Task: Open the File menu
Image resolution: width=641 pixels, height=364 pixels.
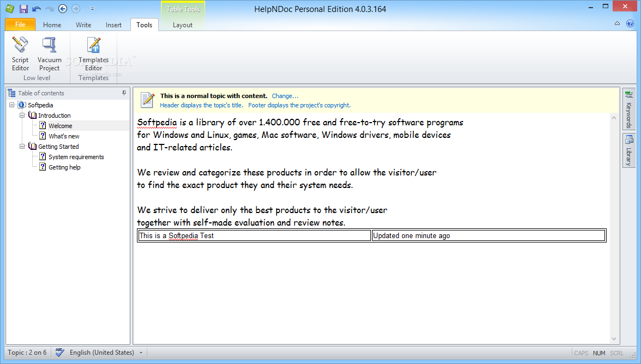Action: click(x=20, y=25)
